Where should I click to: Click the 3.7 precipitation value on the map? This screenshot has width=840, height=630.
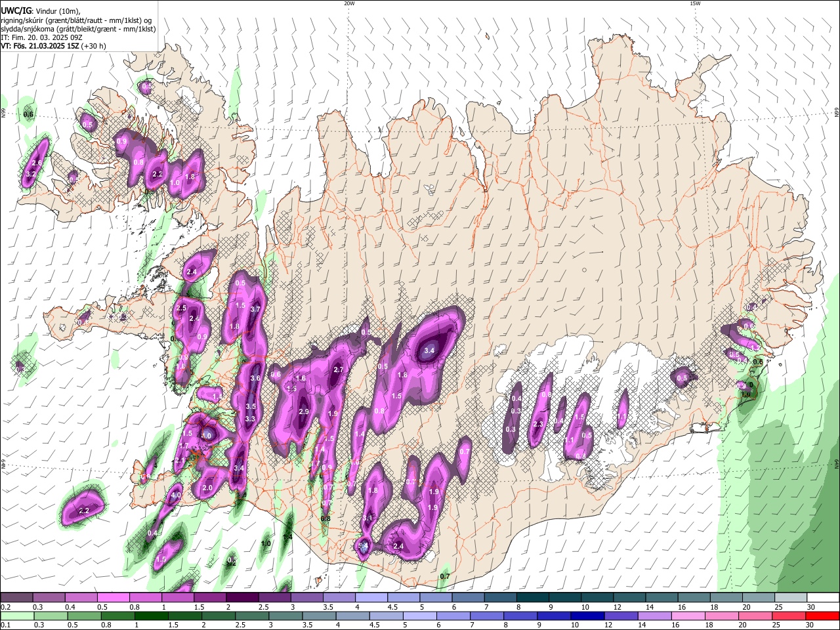pyautogui.click(x=256, y=309)
